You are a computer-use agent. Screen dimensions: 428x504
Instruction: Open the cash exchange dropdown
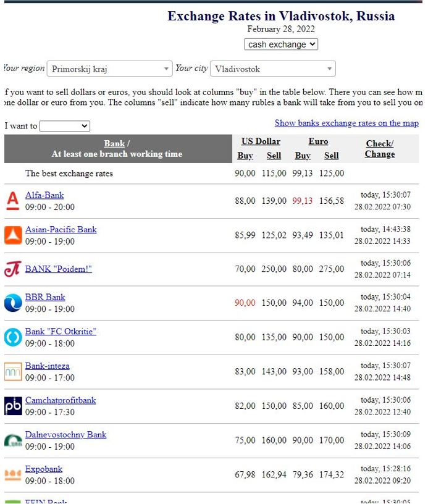(281, 44)
